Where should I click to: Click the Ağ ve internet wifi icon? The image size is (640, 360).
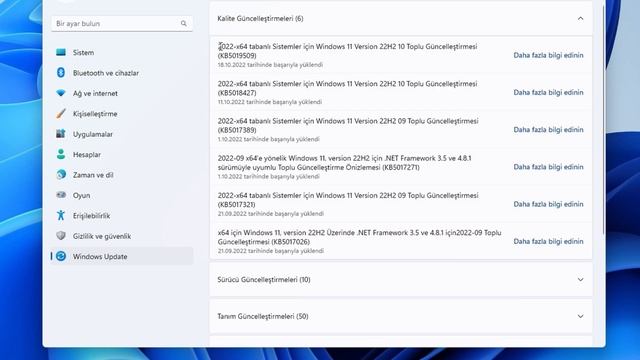click(x=61, y=93)
